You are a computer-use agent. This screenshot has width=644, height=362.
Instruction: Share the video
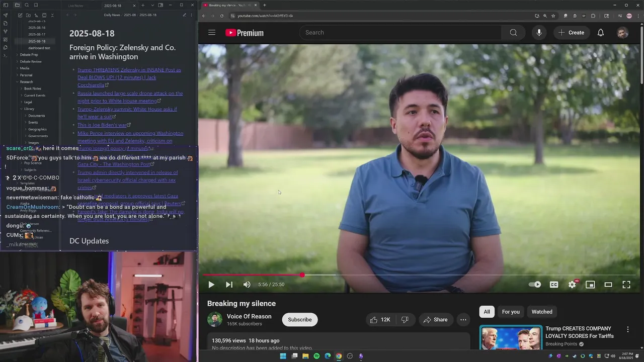[435, 320]
